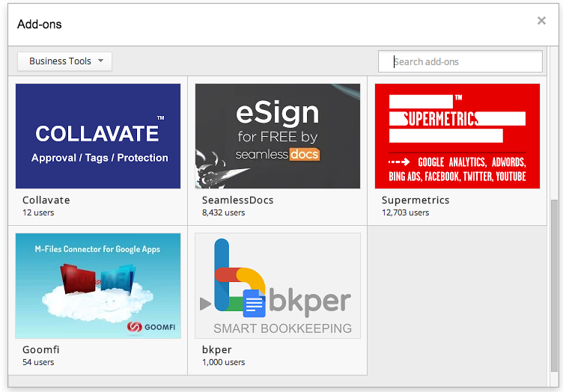
Task: Click the SeamlessDocs title text
Action: (x=237, y=200)
